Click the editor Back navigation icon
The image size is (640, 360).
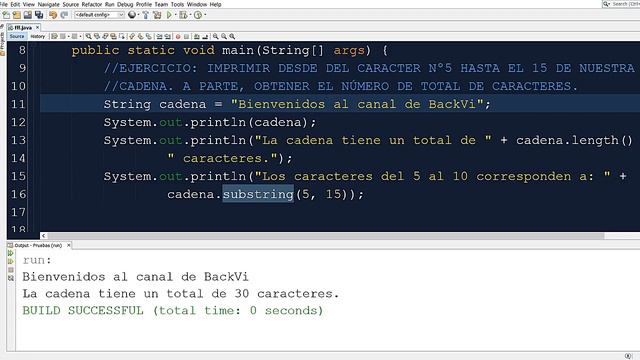(x=62, y=36)
